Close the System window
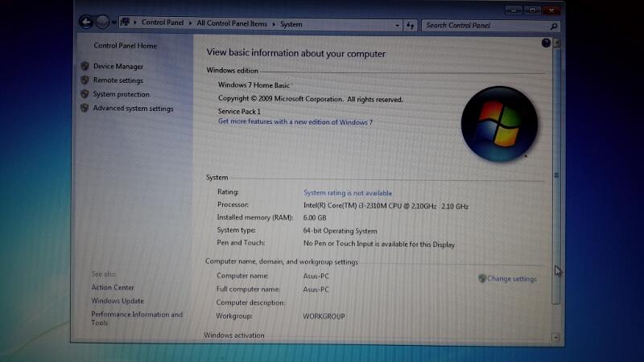The height and width of the screenshot is (362, 644). pyautogui.click(x=551, y=10)
